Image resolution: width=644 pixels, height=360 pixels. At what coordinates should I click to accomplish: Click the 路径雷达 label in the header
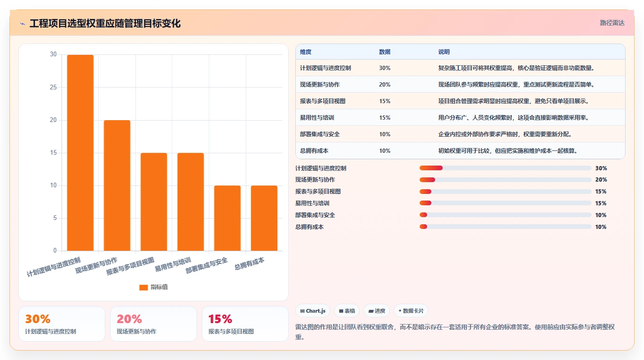tap(612, 23)
